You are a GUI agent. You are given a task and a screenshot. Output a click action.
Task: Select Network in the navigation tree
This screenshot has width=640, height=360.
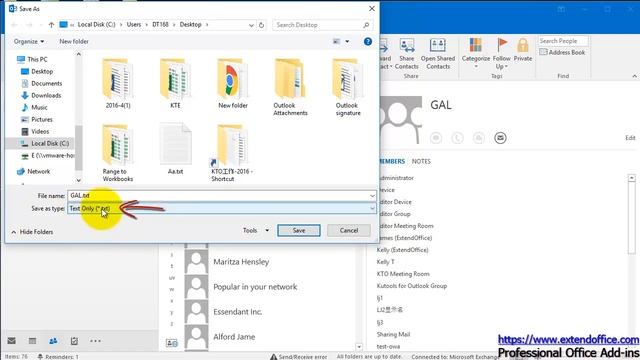pyautogui.click(x=33, y=171)
